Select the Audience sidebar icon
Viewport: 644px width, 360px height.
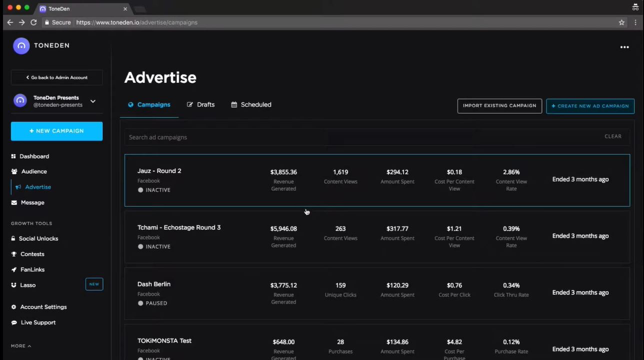14,171
